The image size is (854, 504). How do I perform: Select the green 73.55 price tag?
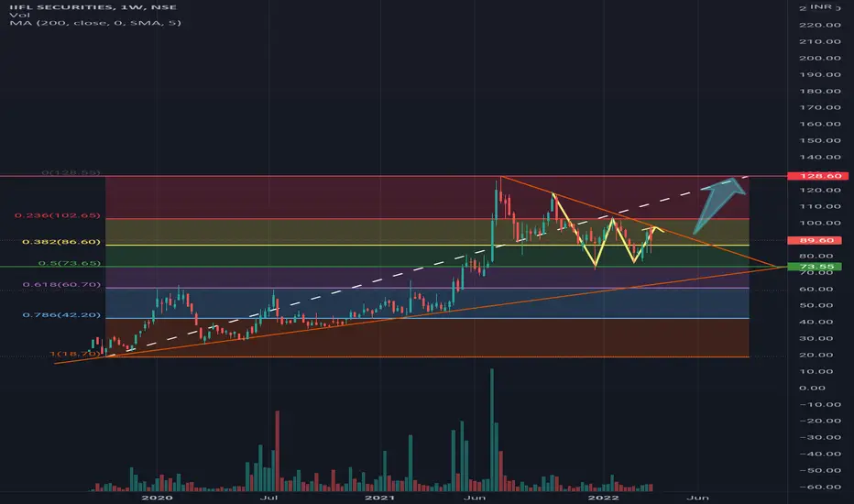click(x=815, y=267)
